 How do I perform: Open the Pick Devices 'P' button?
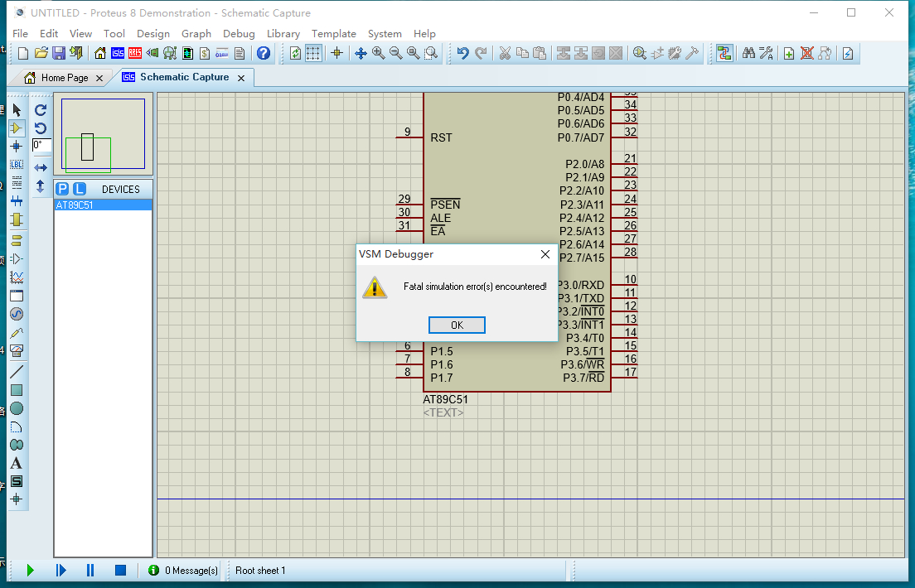tap(63, 189)
